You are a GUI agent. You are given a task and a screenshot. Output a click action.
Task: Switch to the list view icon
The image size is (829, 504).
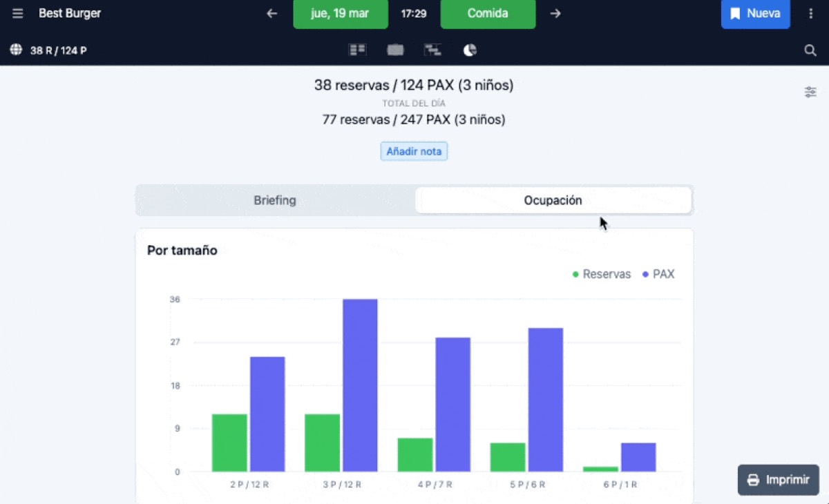[x=357, y=50]
